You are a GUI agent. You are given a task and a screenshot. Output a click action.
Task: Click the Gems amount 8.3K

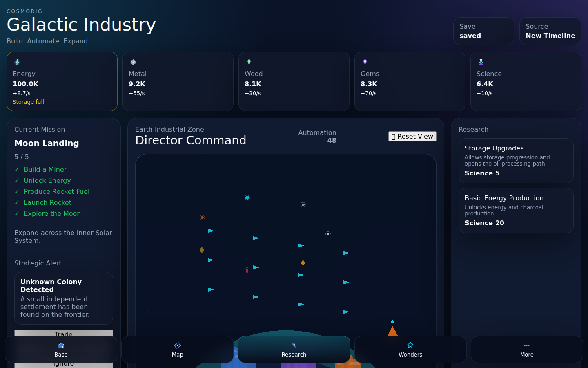(x=369, y=84)
